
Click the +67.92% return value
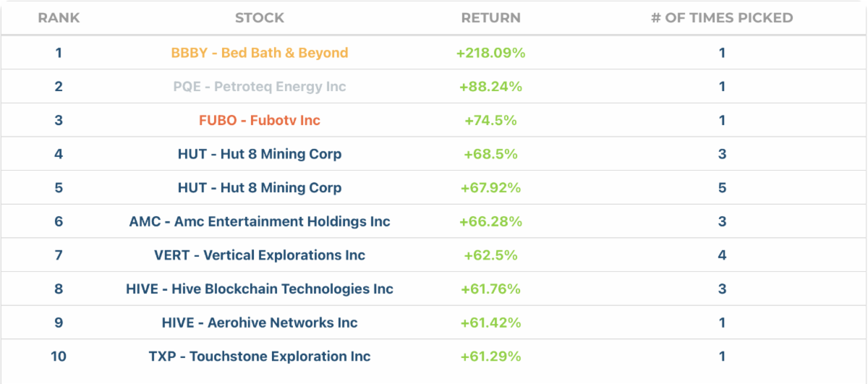(490, 188)
